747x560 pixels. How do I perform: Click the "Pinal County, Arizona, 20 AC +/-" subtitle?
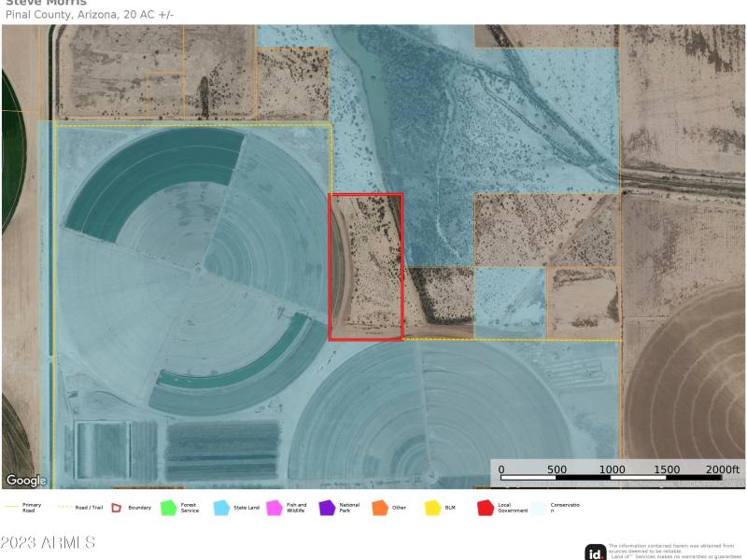90,15
